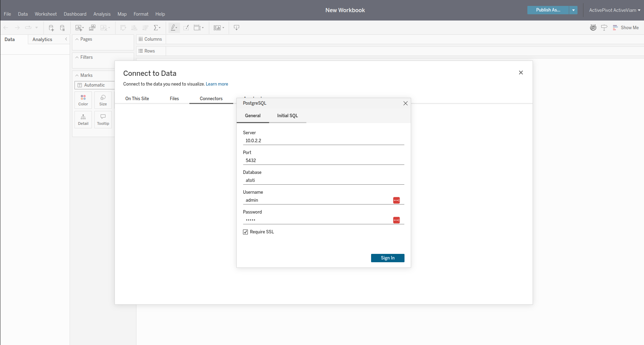Collapse the Filters shelf

(77, 57)
